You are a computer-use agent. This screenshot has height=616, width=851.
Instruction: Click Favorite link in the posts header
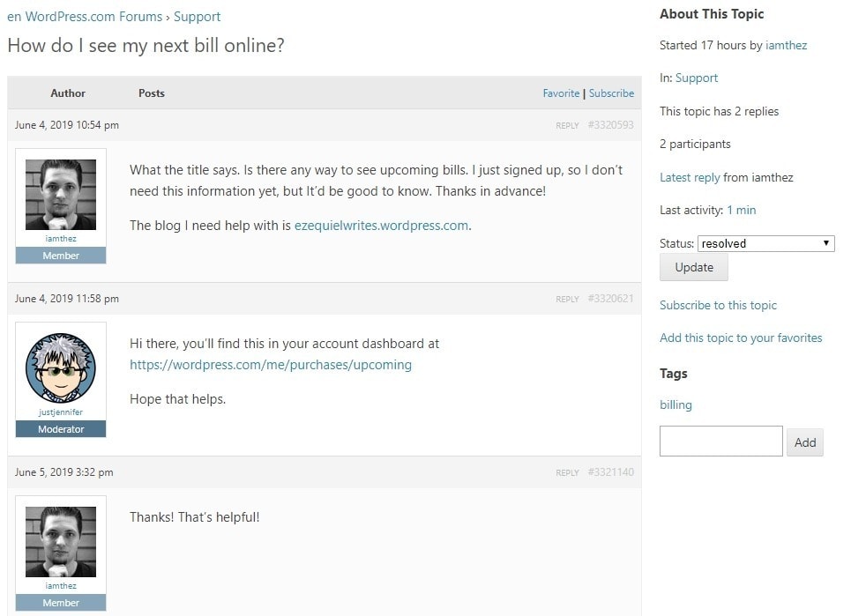[561, 93]
